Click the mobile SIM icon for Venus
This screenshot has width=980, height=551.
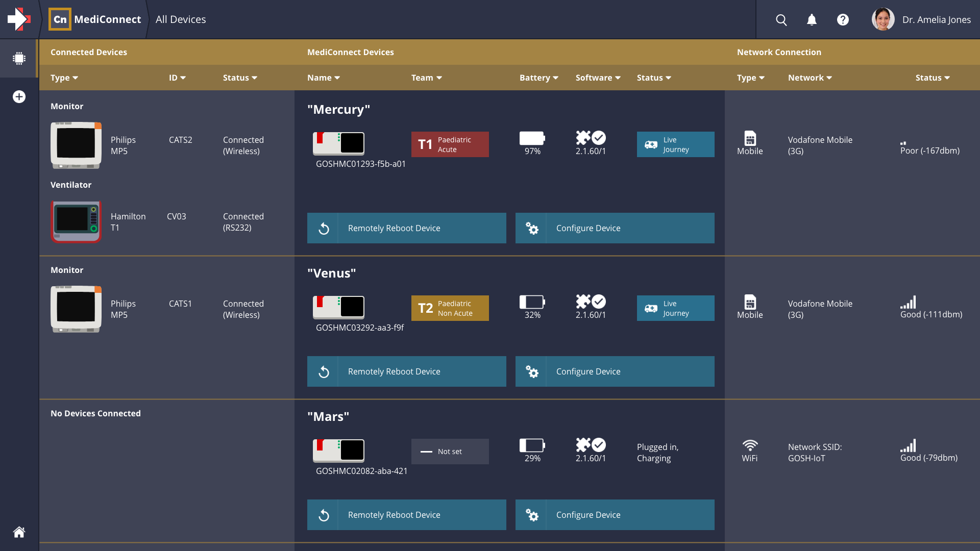[750, 302]
